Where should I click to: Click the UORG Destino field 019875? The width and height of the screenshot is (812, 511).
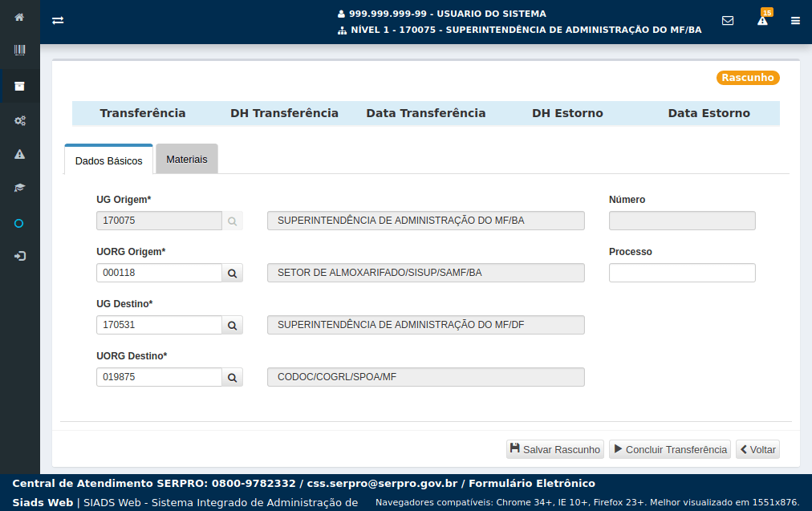coord(159,377)
